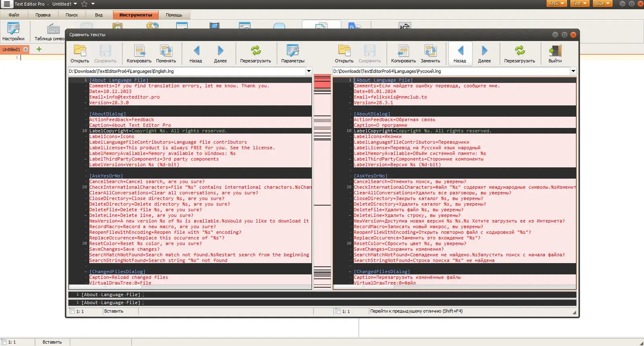Exit comparison with the Выйти icon
This screenshot has height=346, width=644.
555,54
